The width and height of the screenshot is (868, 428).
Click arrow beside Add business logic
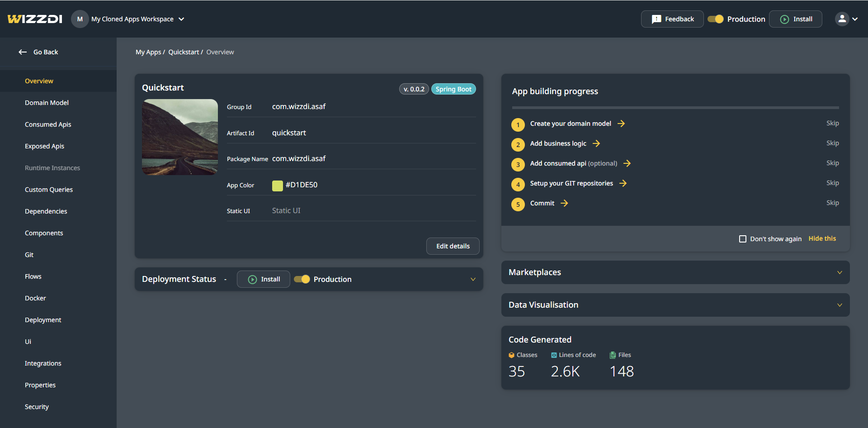[596, 143]
